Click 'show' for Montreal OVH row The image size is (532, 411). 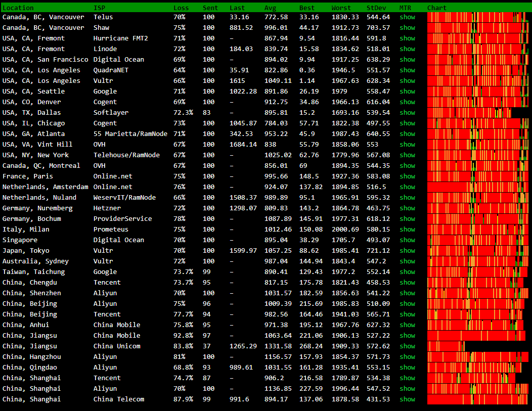tap(407, 165)
